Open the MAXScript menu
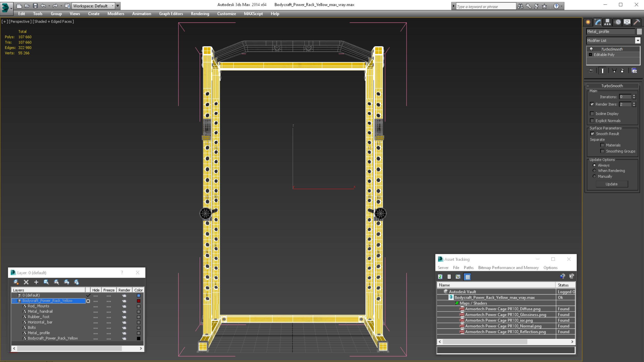The image size is (644, 362). pos(253,14)
